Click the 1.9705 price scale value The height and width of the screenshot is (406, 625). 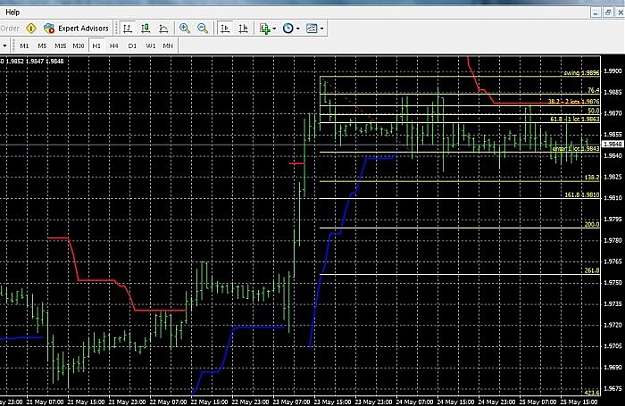(613, 346)
